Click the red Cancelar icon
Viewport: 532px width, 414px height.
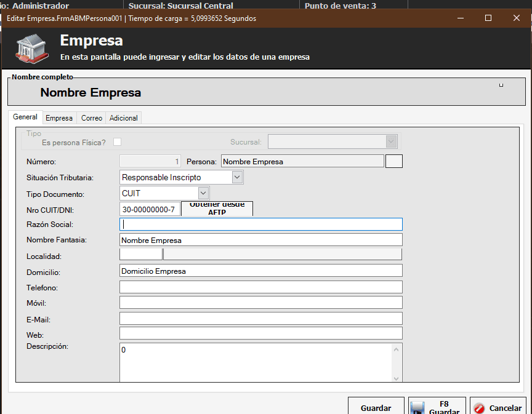480,408
